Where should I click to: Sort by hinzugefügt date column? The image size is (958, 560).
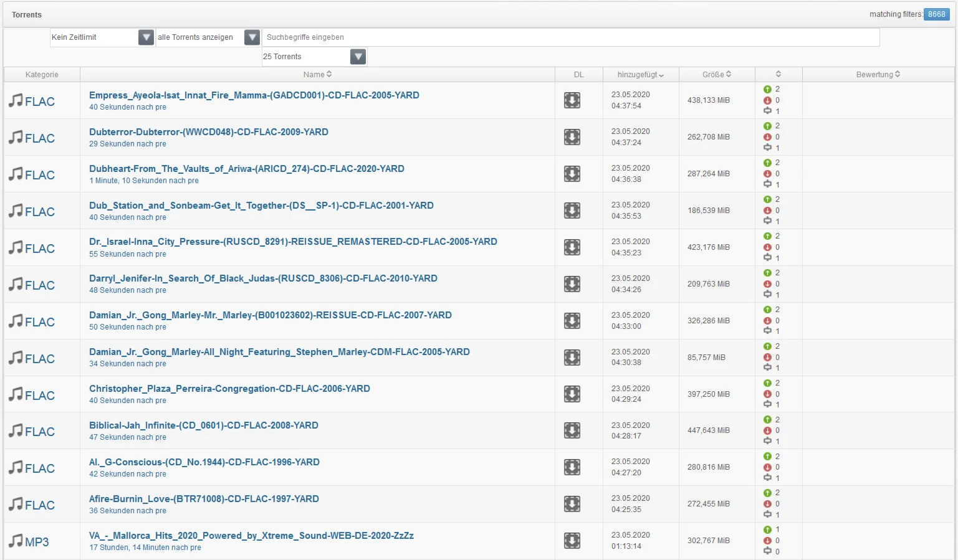640,75
